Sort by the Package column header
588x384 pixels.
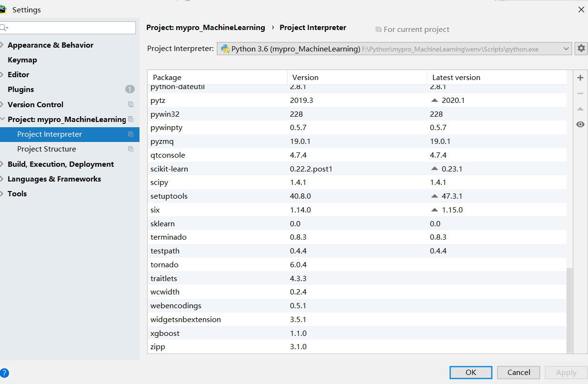click(x=217, y=77)
